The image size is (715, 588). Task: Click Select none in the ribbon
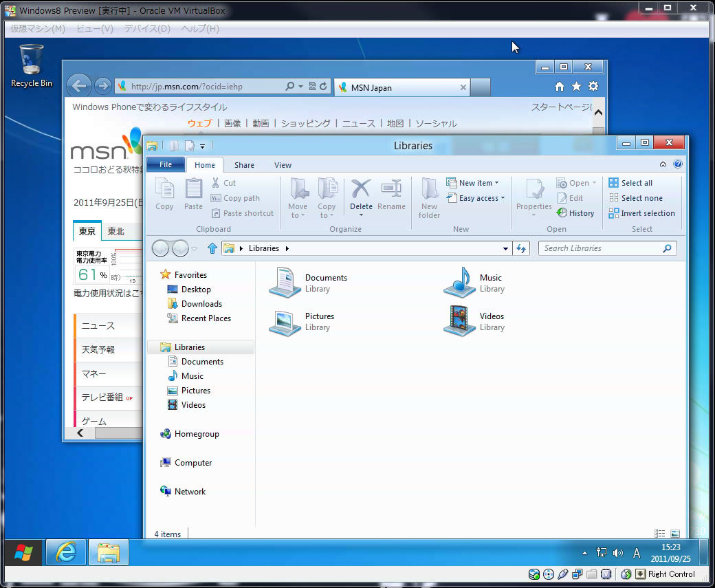click(636, 198)
